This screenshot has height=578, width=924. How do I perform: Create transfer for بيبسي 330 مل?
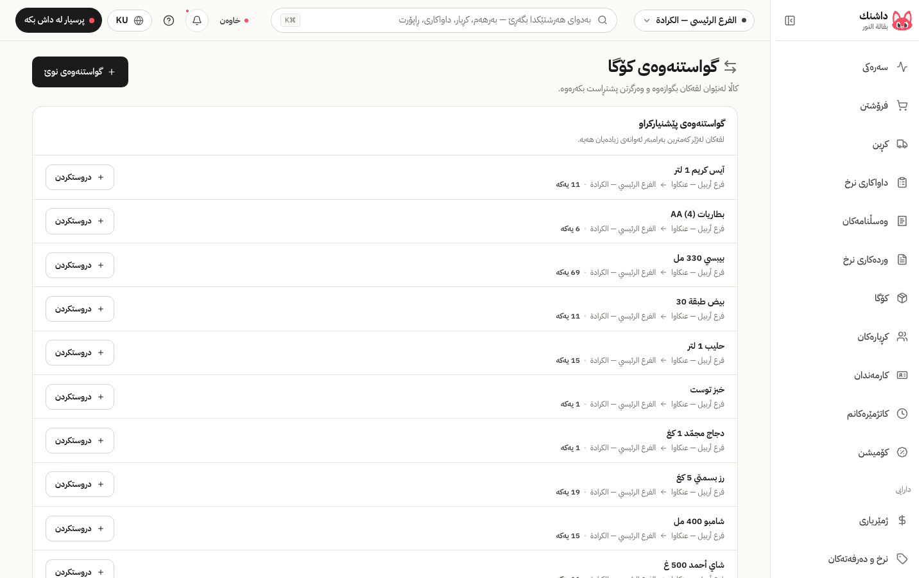click(80, 265)
